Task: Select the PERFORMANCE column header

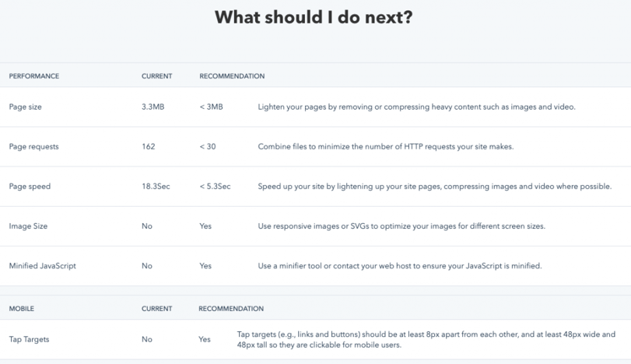Action: (33, 76)
